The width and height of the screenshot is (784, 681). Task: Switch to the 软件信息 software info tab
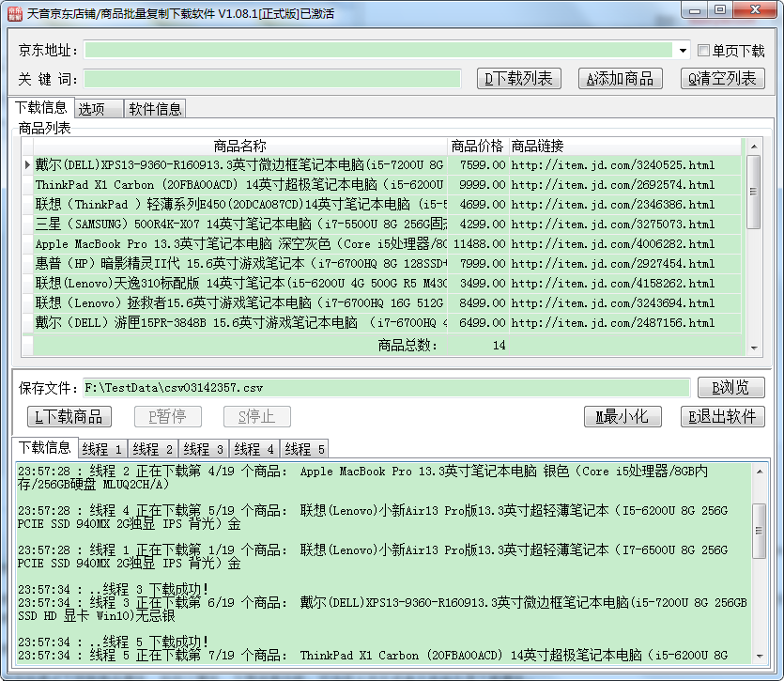(156, 108)
